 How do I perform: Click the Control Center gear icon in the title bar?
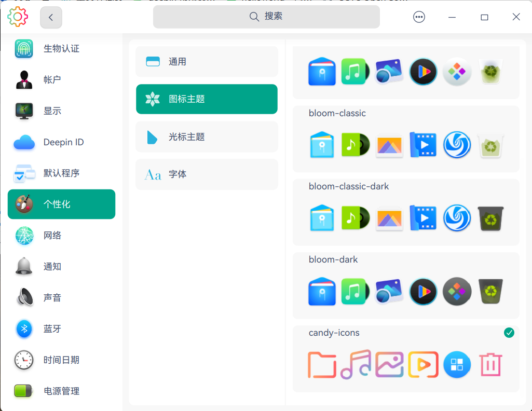17,17
